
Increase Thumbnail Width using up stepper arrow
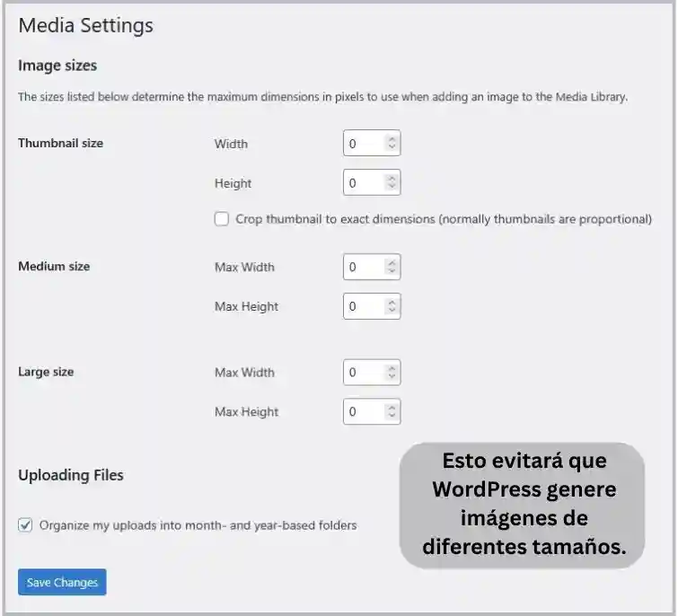(392, 139)
